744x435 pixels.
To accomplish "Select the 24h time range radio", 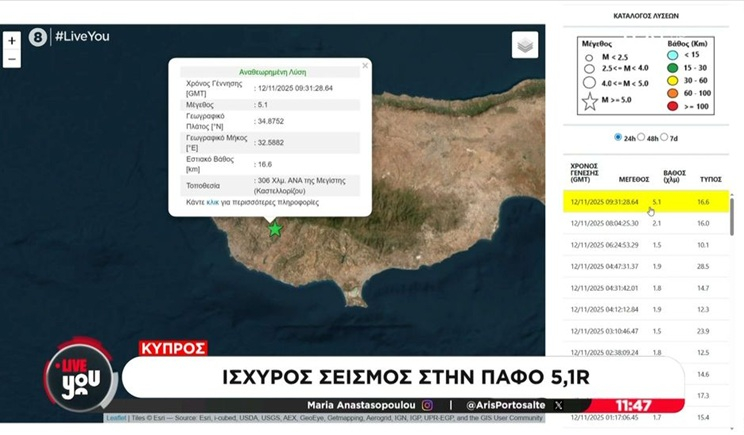I will pos(617,137).
